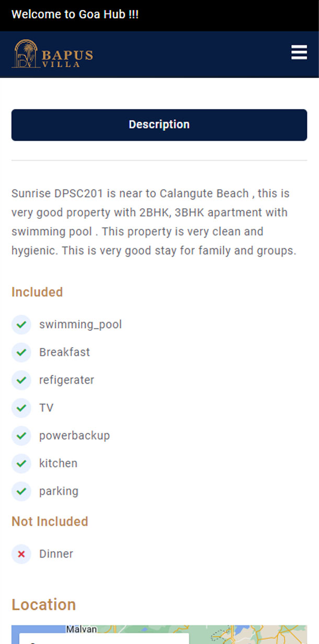Viewport: 319px width, 644px height.
Task: Click the powerbackup green checkmark icon
Action: (21, 436)
